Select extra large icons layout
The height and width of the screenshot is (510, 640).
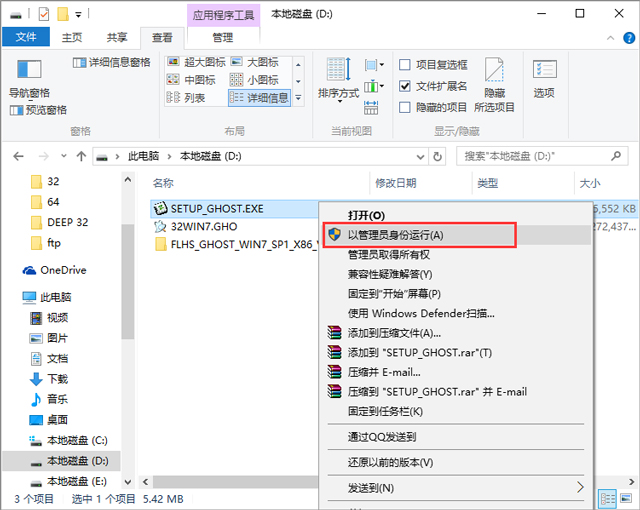click(196, 62)
